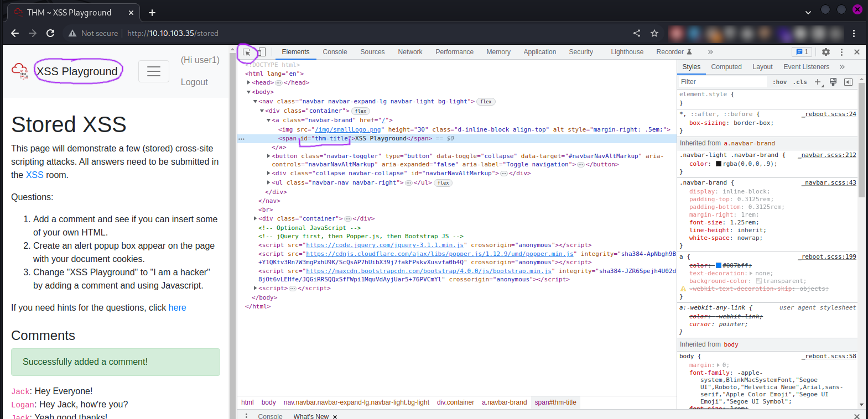The height and width of the screenshot is (419, 868).
Task: Open the Application panel tab
Action: click(540, 52)
